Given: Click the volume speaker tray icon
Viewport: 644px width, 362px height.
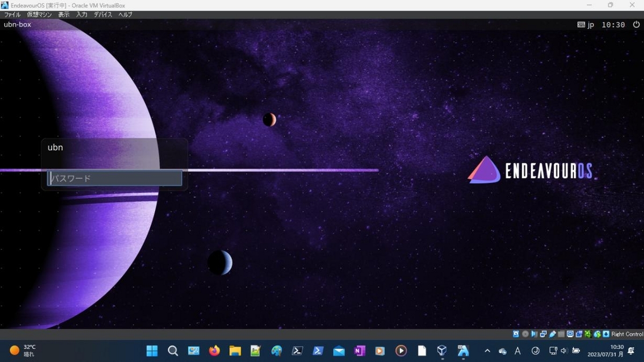Looking at the screenshot, I should (x=564, y=351).
